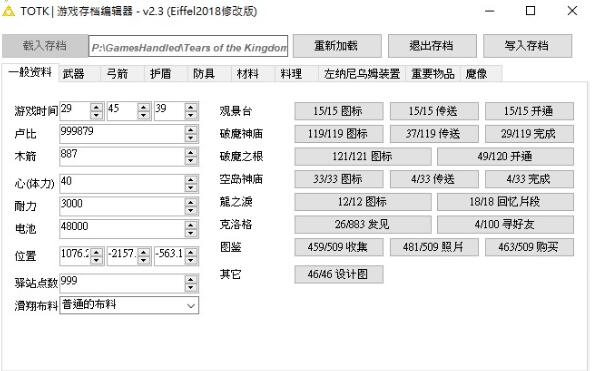Click 29/119 完成 button

529,134
